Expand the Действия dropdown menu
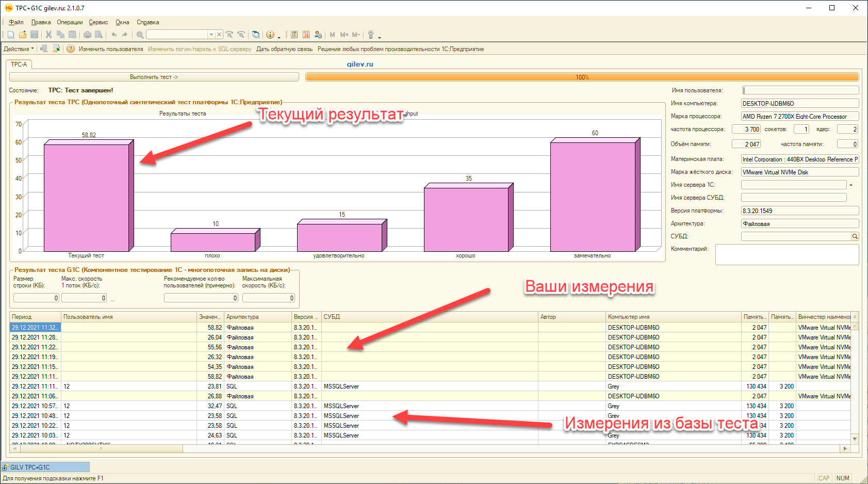 click(x=19, y=49)
